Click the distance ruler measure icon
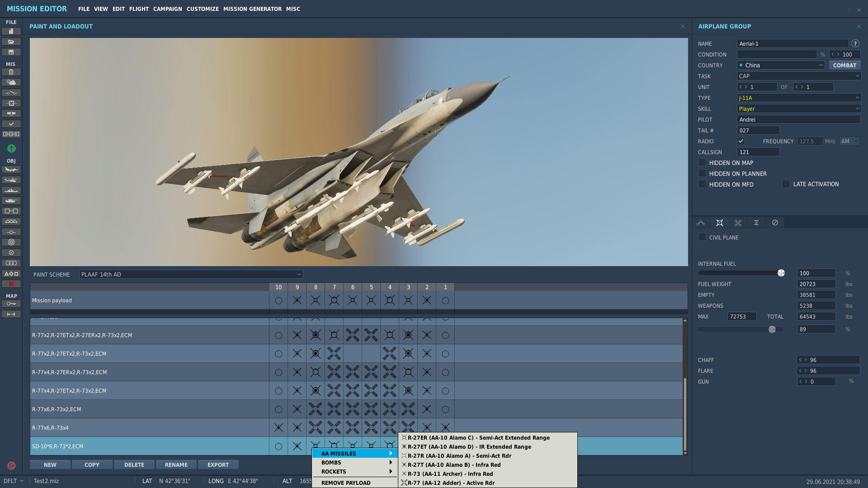This screenshot has width=868, height=488. click(11, 314)
